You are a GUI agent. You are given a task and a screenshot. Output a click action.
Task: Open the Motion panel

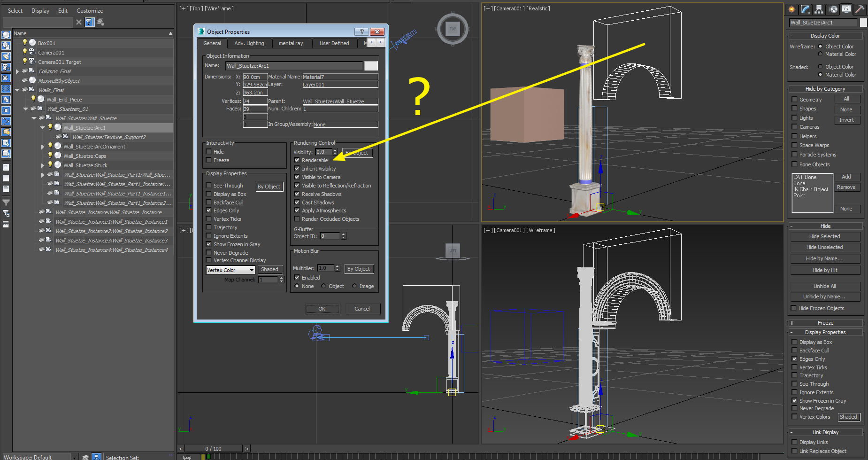[x=833, y=9]
